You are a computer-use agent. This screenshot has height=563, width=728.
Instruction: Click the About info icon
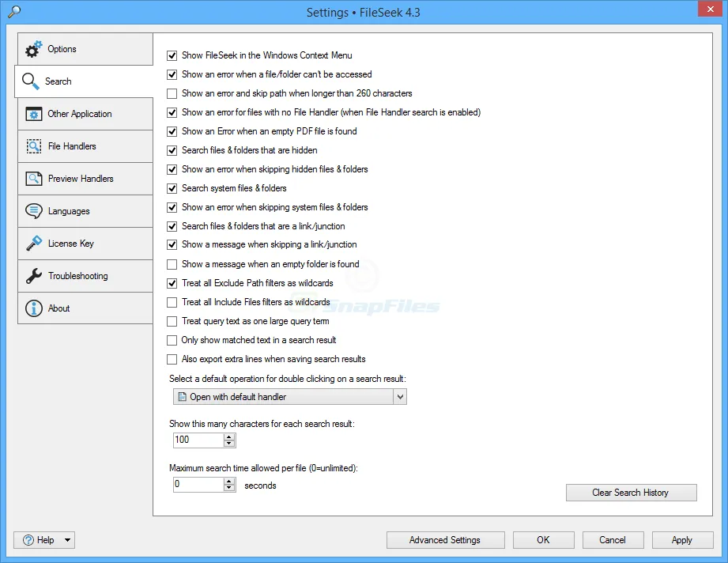(33, 308)
